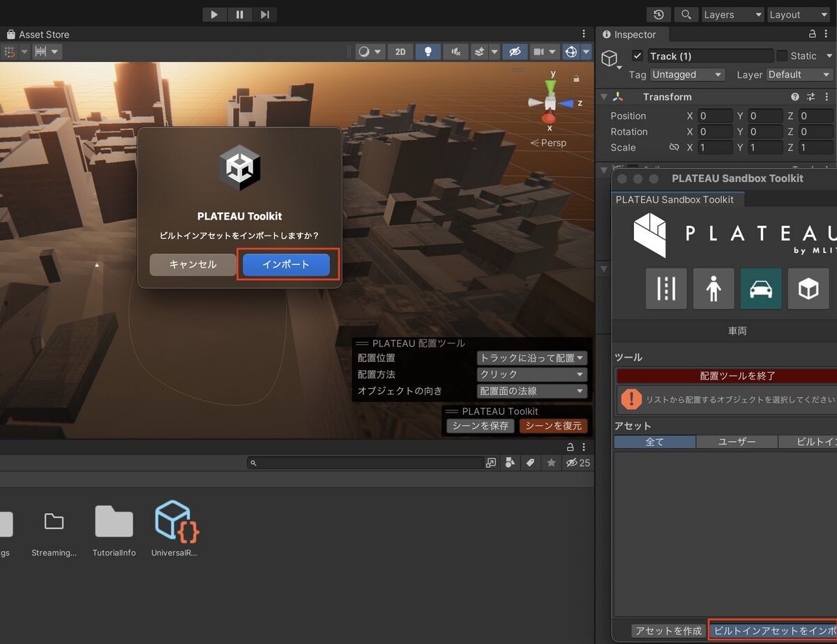Open the オブジェクトの向き dropdown

[x=531, y=391]
